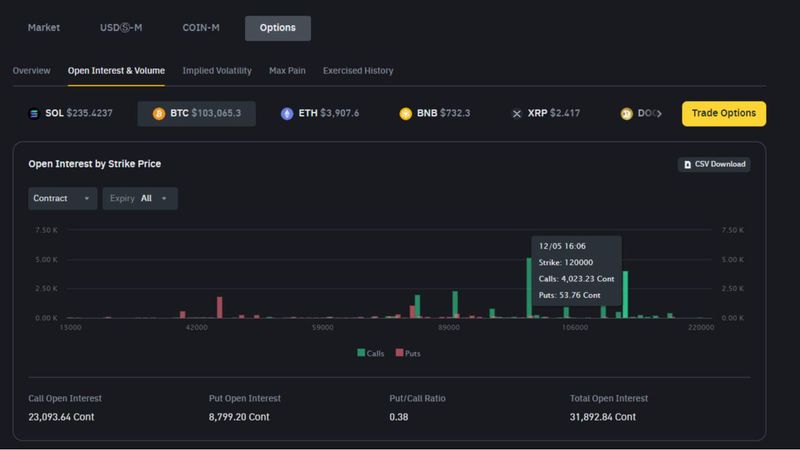This screenshot has width=800, height=450.
Task: Open the Market tab
Action: pyautogui.click(x=43, y=28)
